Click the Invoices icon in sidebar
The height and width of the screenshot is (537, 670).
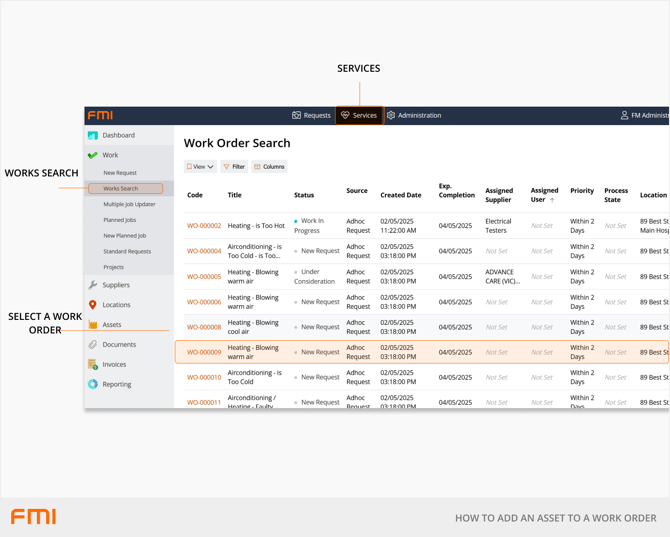pos(93,364)
